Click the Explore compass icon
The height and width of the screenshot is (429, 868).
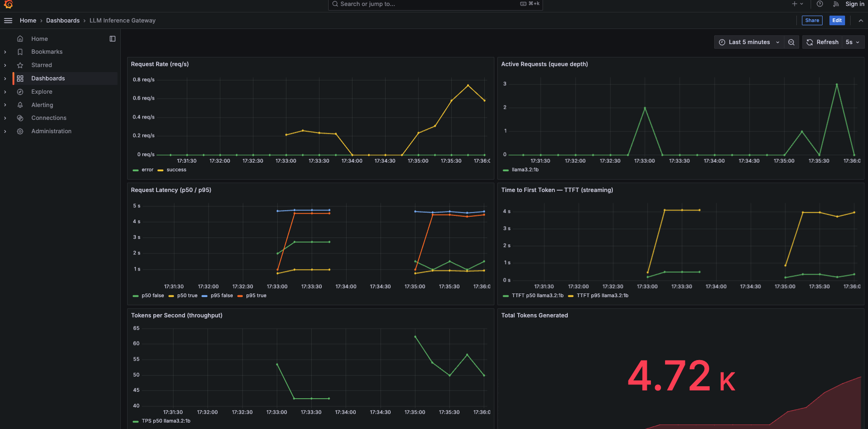(20, 92)
